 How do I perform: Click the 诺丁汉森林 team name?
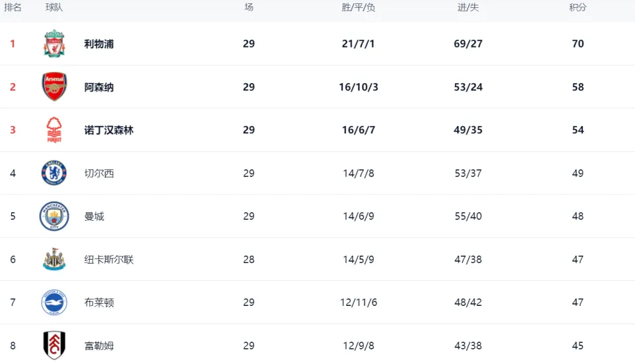click(x=108, y=130)
